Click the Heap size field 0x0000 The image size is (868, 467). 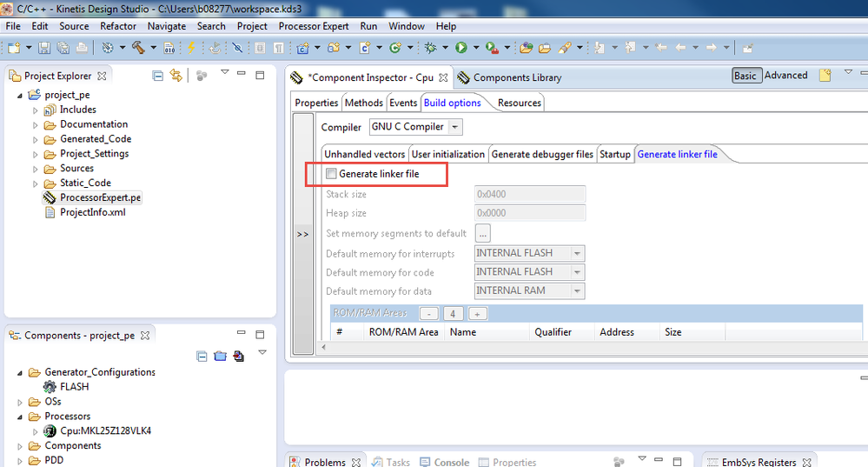click(530, 213)
